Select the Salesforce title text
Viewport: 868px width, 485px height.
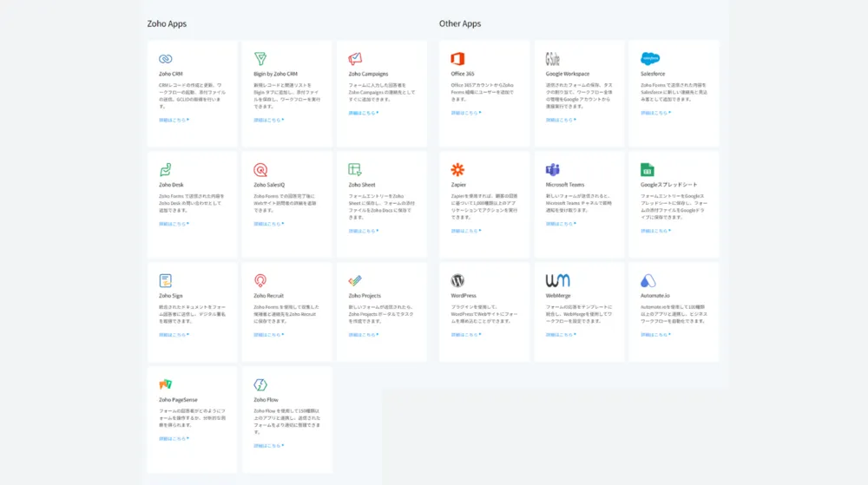[x=653, y=74]
